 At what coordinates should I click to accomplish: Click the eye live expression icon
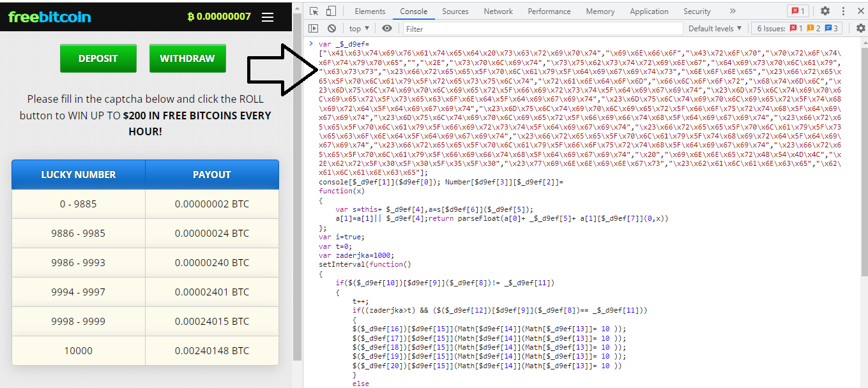pos(387,28)
